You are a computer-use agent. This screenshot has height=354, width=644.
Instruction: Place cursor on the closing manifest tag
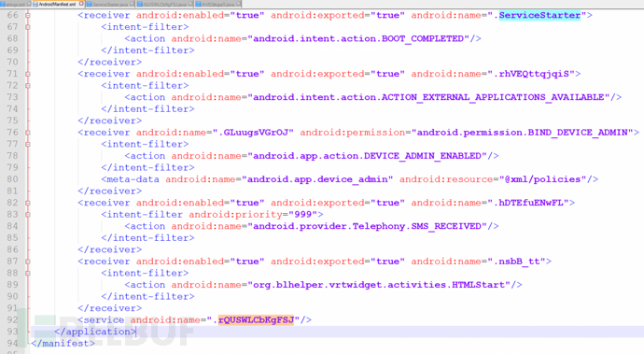[x=63, y=344]
